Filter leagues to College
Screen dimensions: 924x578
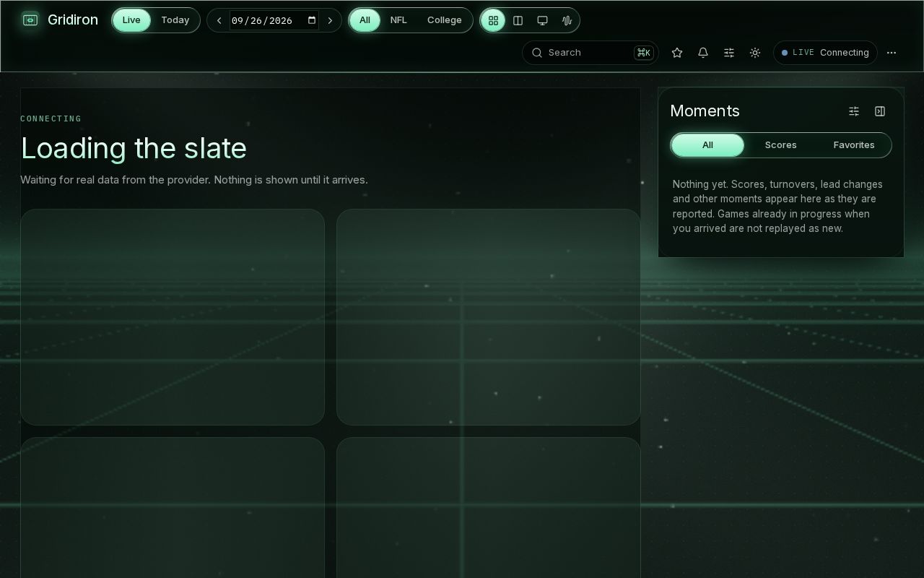445,20
